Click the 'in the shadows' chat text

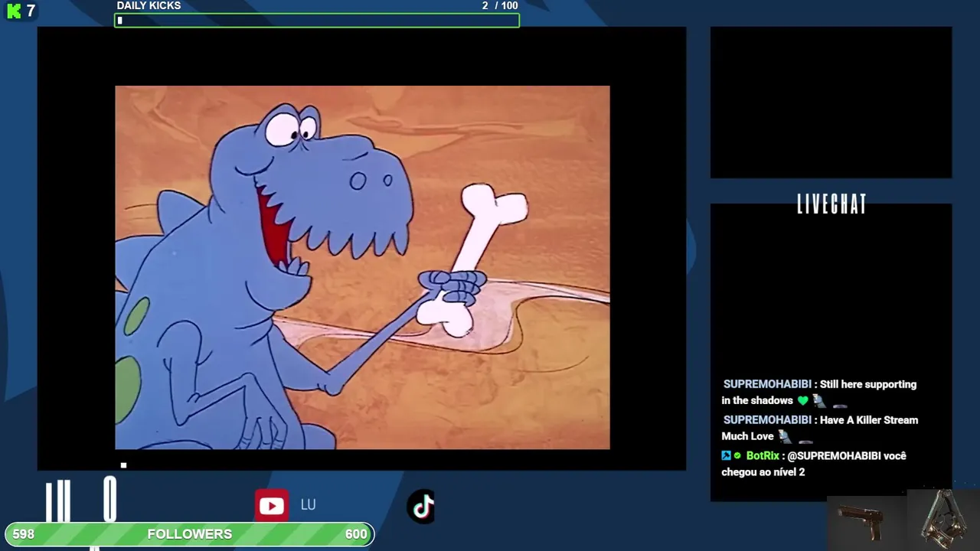757,400
